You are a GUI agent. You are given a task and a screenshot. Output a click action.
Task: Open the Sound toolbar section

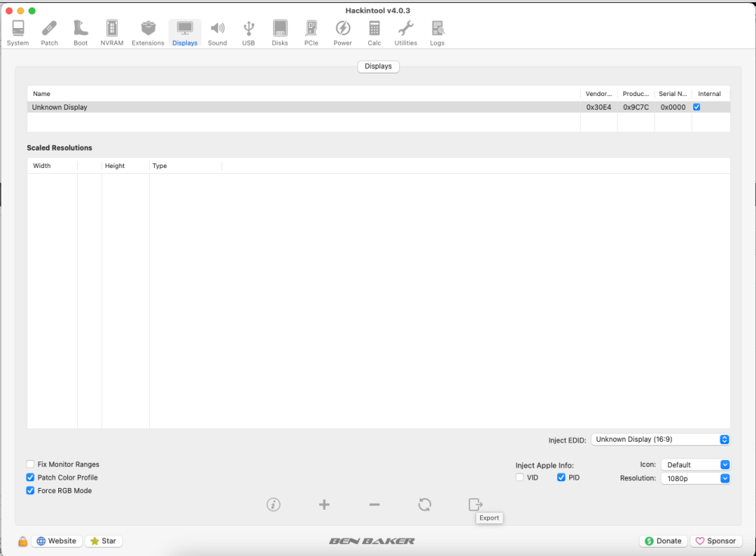pos(218,33)
